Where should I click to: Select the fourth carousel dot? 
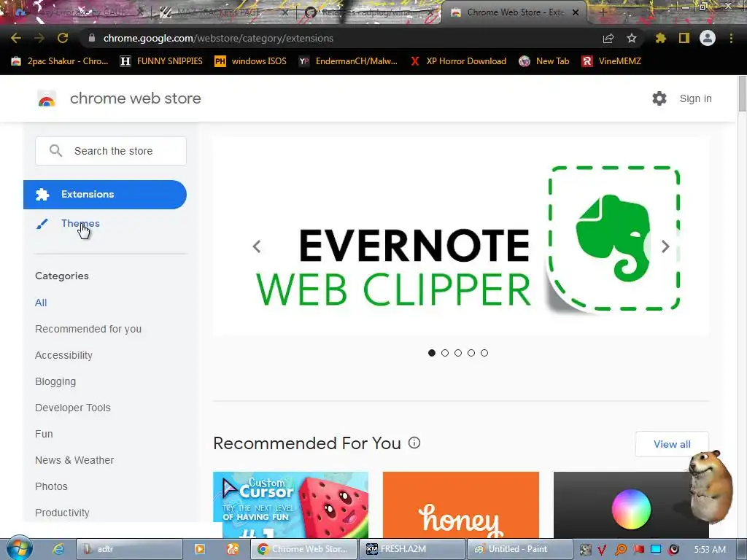click(471, 353)
